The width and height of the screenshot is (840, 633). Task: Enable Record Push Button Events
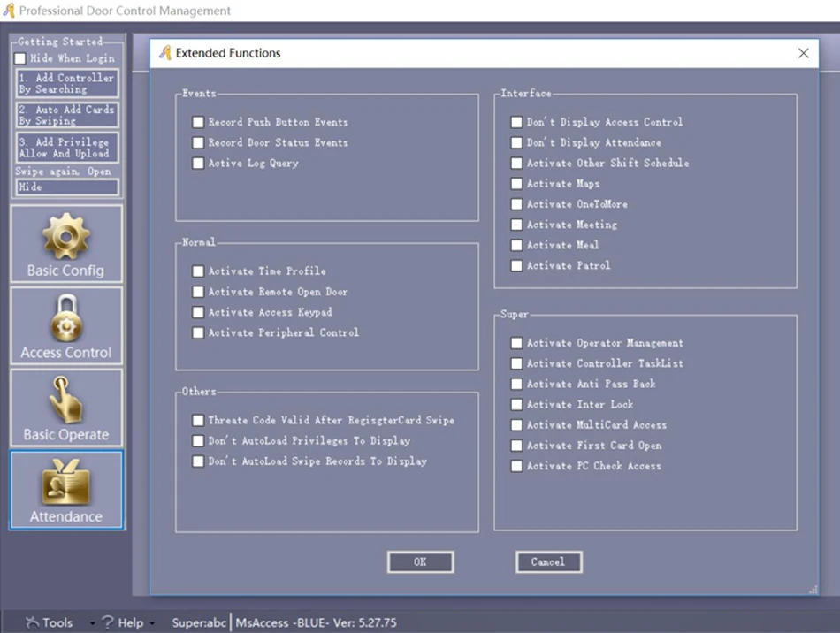[x=198, y=122]
